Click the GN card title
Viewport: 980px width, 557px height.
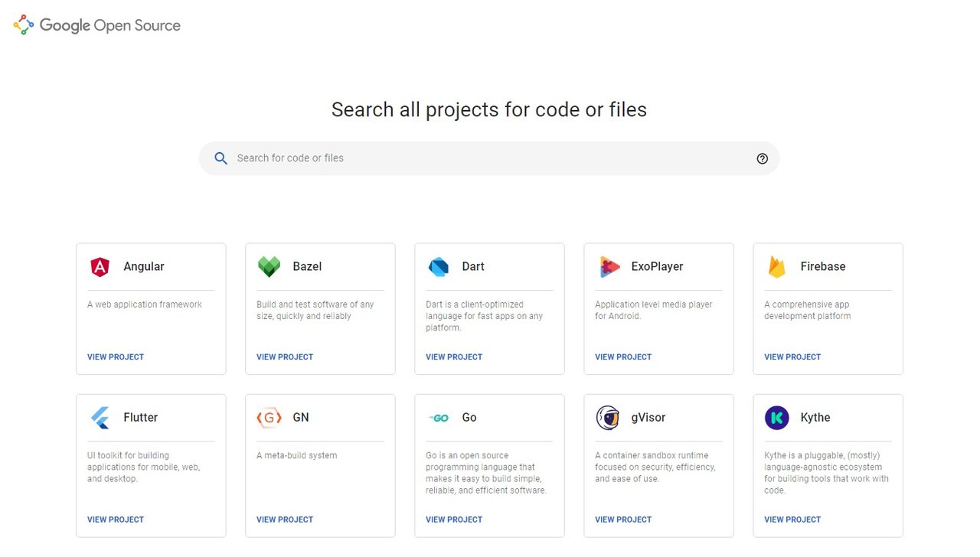(301, 418)
